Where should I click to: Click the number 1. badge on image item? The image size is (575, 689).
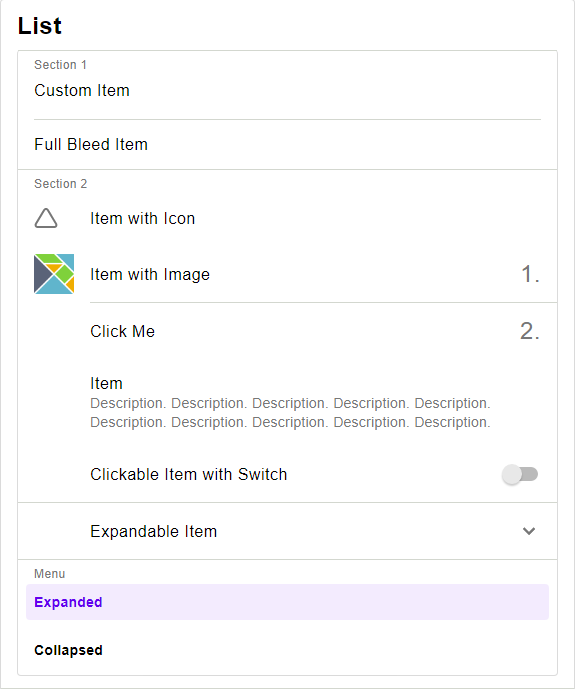pyautogui.click(x=530, y=274)
